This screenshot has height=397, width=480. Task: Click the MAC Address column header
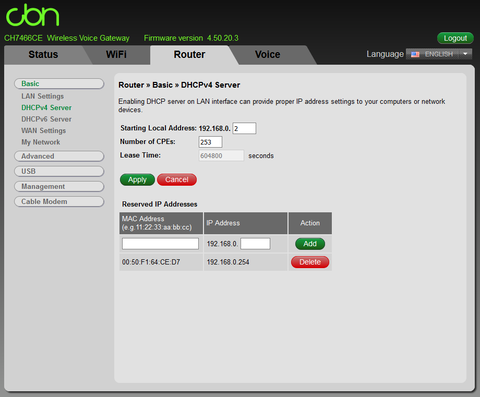pyautogui.click(x=161, y=223)
